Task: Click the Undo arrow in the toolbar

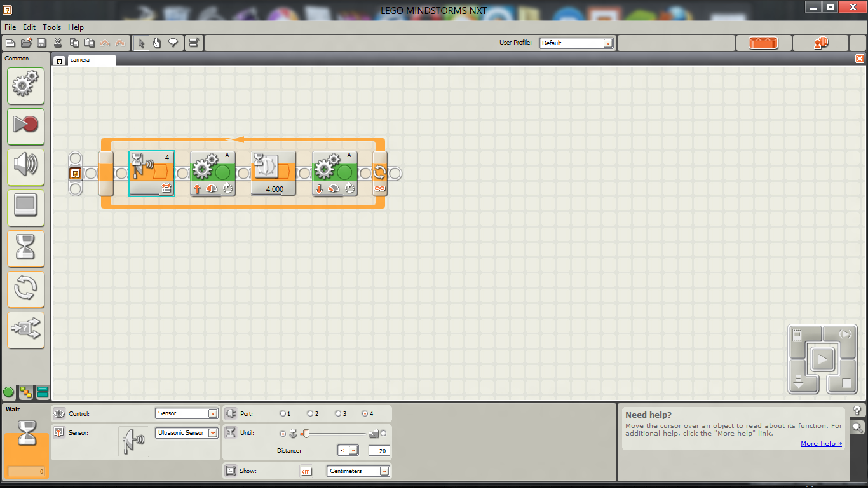Action: tap(105, 43)
